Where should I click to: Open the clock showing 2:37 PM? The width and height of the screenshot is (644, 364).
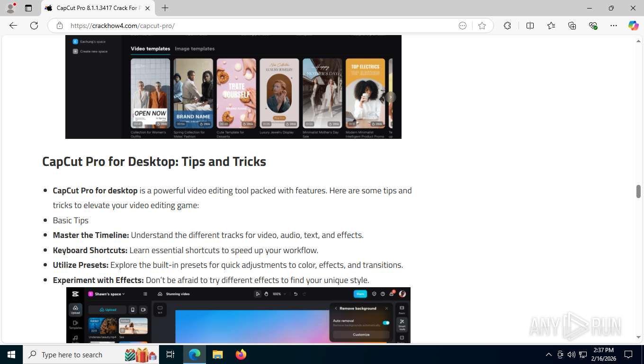(604, 355)
